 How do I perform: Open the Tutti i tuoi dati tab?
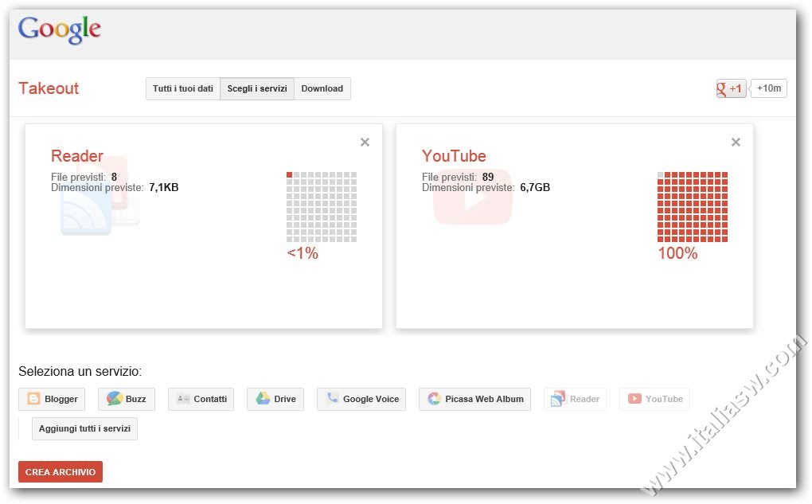(x=183, y=88)
